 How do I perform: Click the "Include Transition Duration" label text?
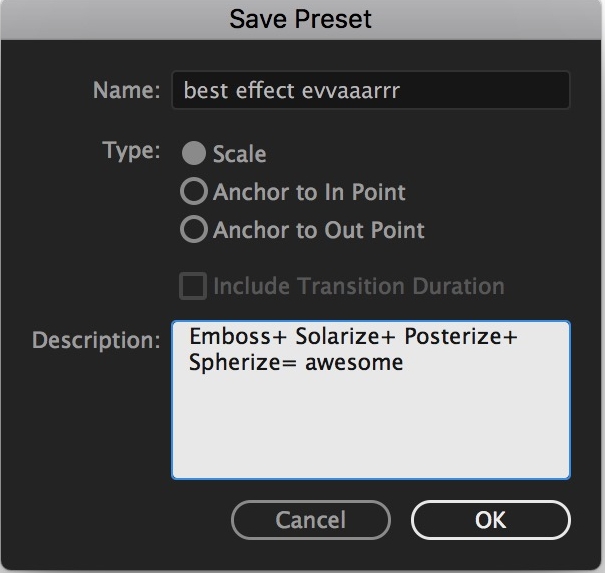(359, 286)
